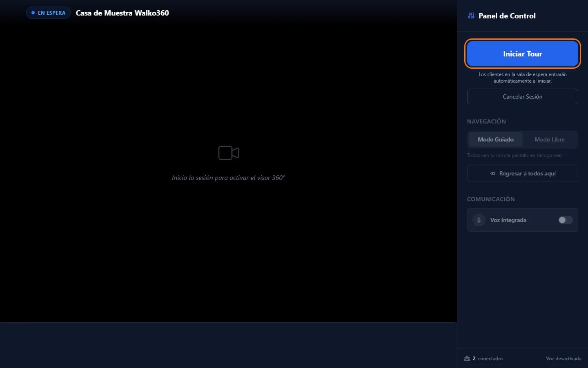588x368 pixels.
Task: Click the Casa de Muestra Walko360 title
Action: [x=122, y=13]
